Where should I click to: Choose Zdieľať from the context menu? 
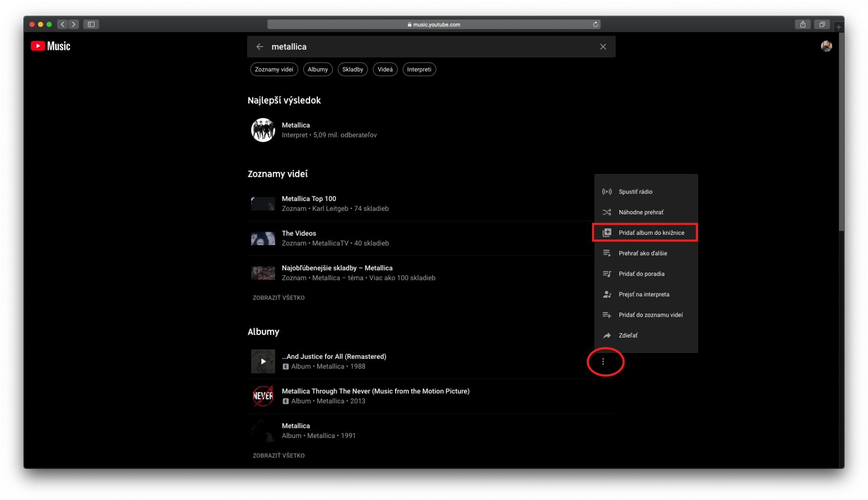pyautogui.click(x=646, y=335)
